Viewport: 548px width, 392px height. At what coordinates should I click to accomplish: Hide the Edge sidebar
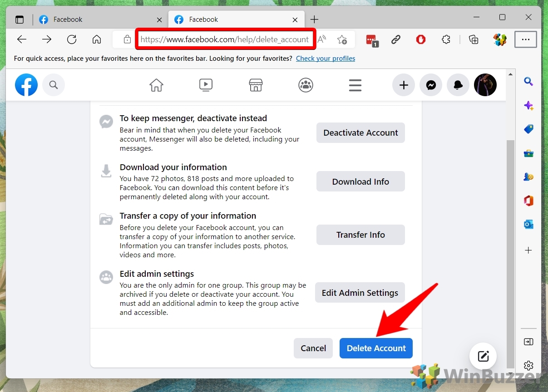pyautogui.click(x=528, y=342)
